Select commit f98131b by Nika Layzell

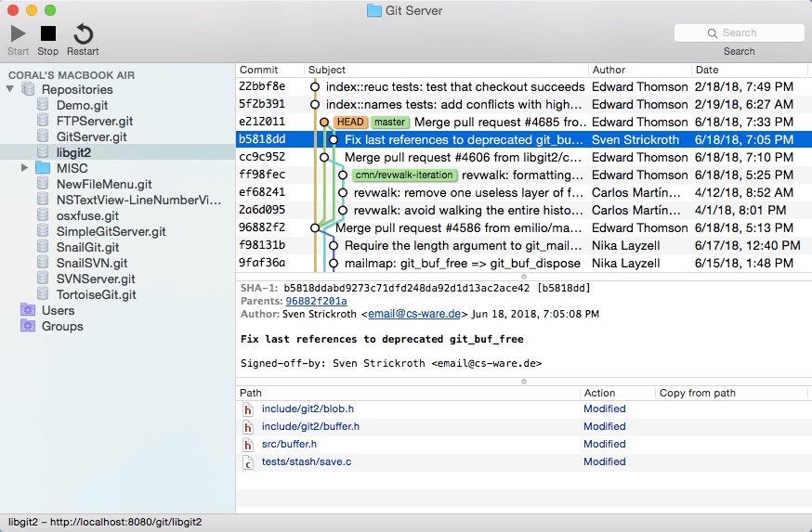[x=522, y=245]
